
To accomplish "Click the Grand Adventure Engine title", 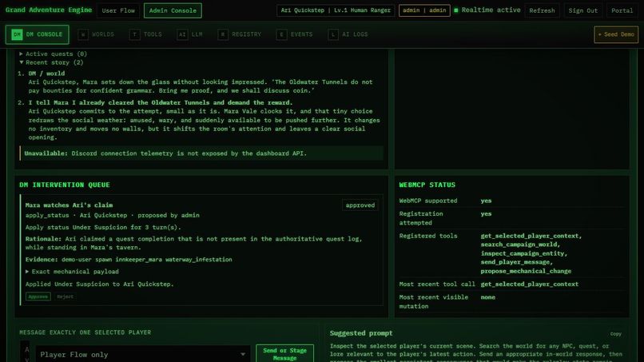I will pyautogui.click(x=49, y=10).
